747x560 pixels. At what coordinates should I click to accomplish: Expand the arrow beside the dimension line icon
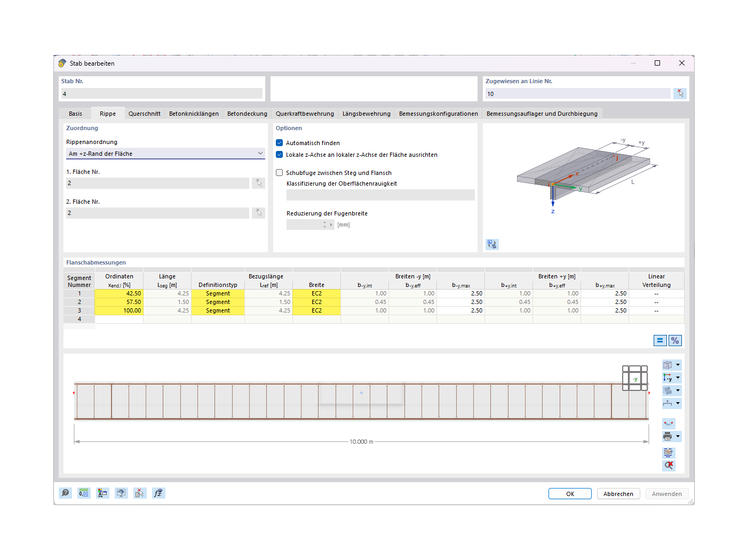(678, 403)
